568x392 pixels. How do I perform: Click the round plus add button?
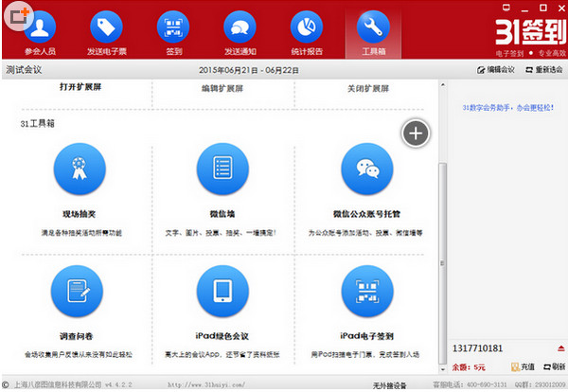click(416, 134)
